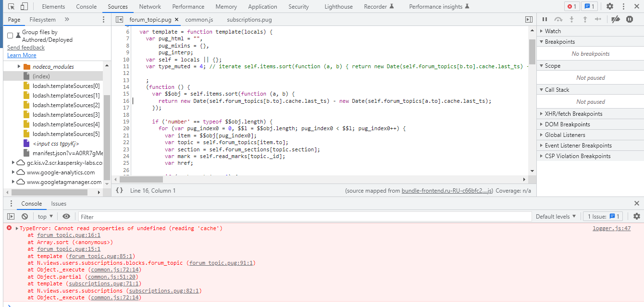Toggle the device toolbar icon

(24, 6)
